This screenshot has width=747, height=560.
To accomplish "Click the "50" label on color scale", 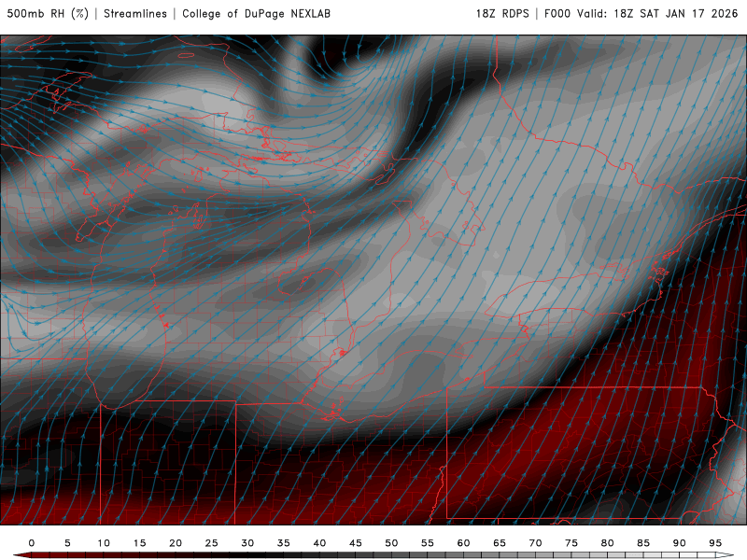I will pyautogui.click(x=391, y=543).
